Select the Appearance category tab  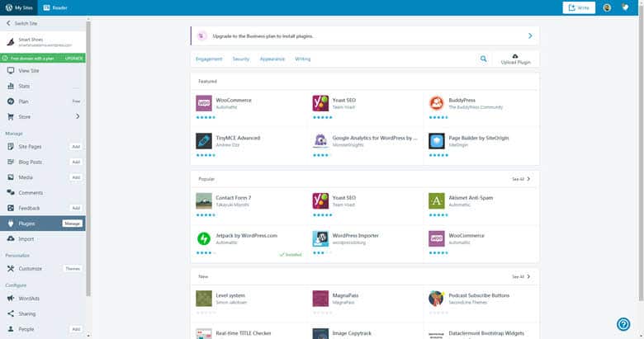point(272,59)
